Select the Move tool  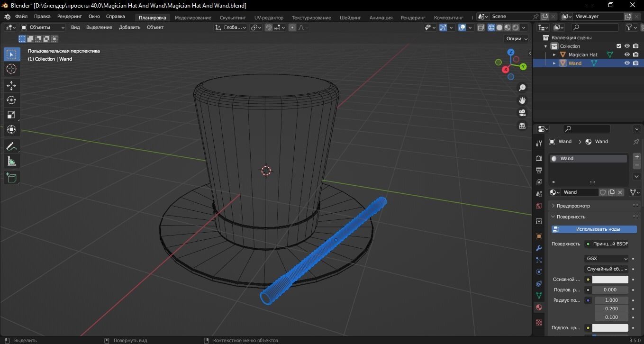pos(11,85)
